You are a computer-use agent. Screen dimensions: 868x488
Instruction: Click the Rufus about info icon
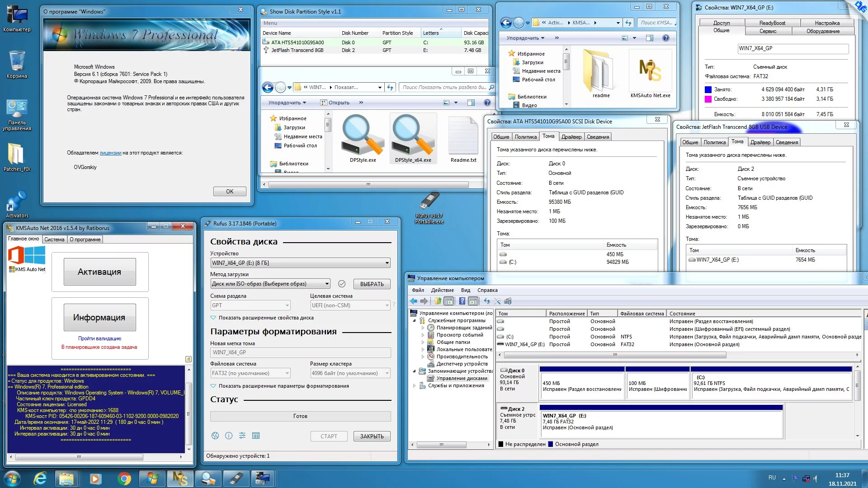tap(229, 436)
